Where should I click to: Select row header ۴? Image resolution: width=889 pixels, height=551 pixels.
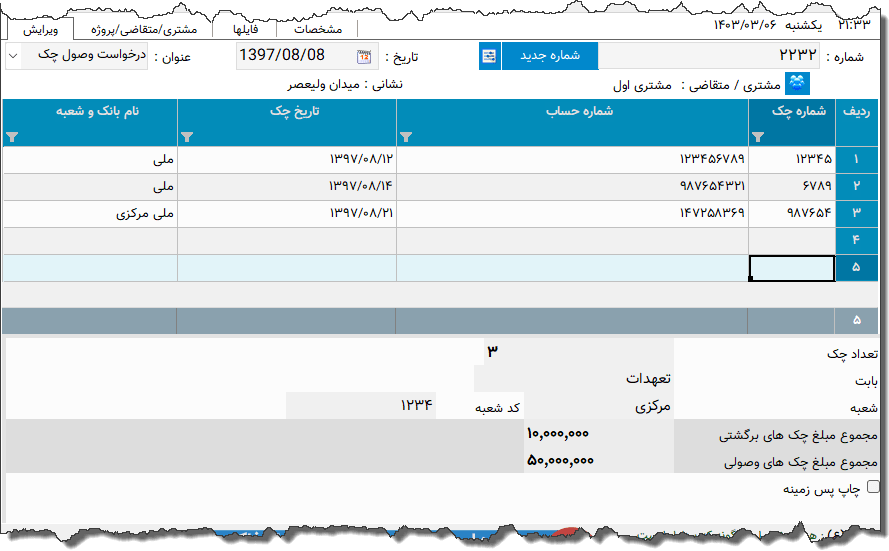[856, 241]
